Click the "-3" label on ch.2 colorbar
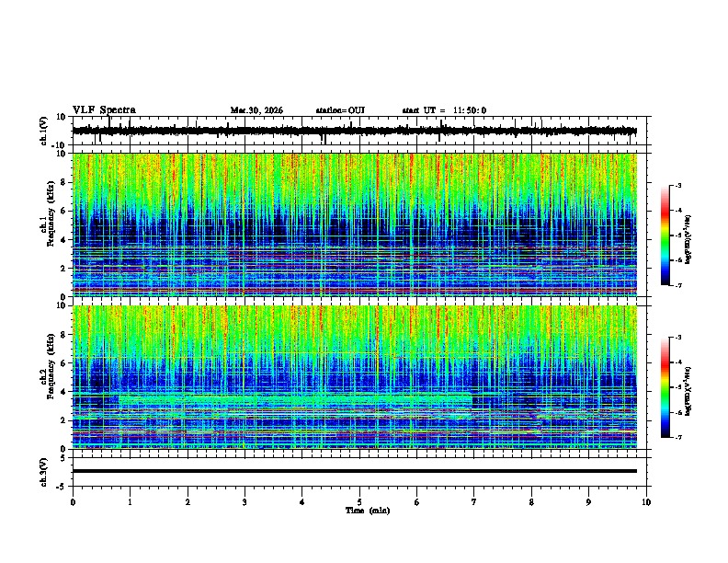Viewport: 728px width, 563px height. (677, 338)
